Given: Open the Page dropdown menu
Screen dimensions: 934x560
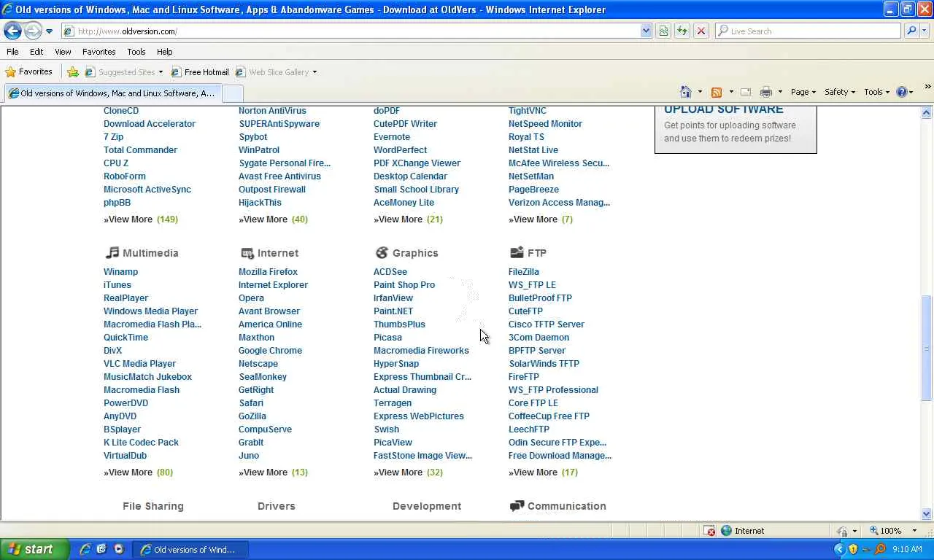Looking at the screenshot, I should [803, 92].
